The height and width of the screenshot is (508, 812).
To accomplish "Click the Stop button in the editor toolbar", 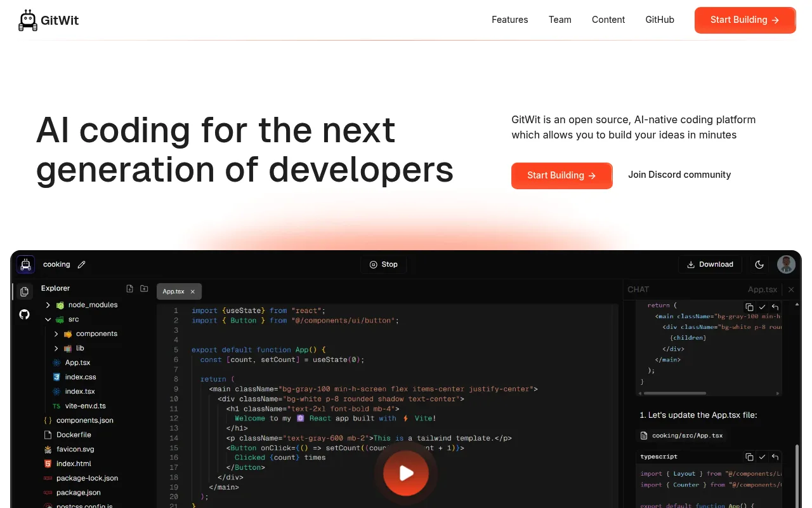I will [x=384, y=265].
